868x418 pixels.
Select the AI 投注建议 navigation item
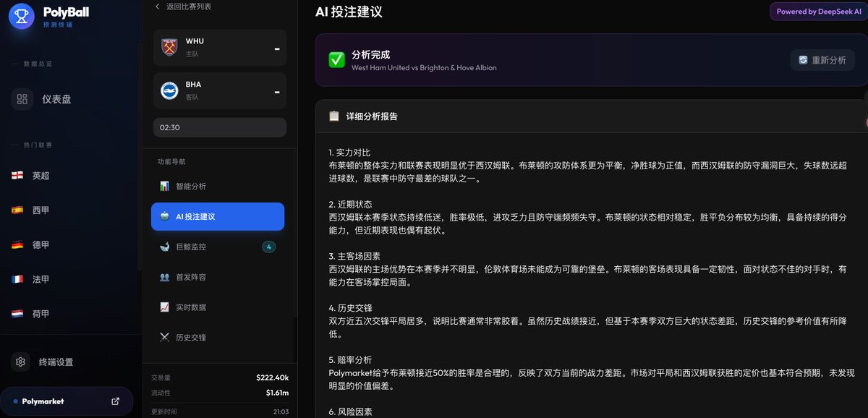tap(217, 216)
